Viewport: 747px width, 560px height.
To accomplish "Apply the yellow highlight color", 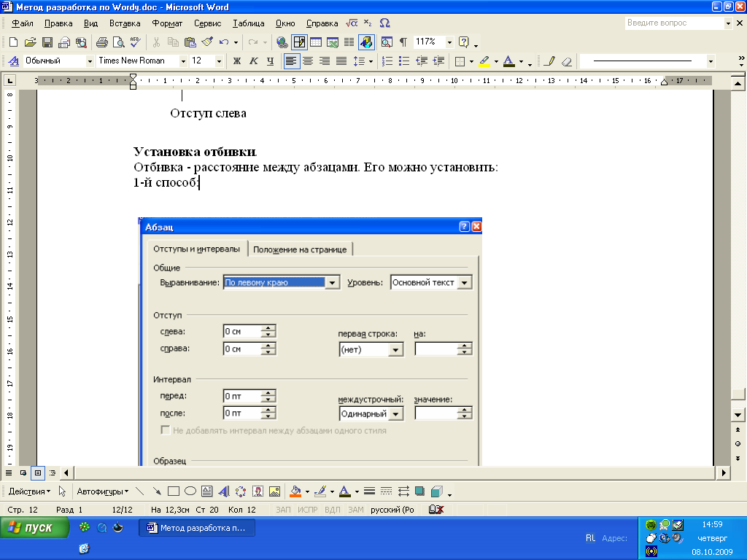I will pos(484,61).
